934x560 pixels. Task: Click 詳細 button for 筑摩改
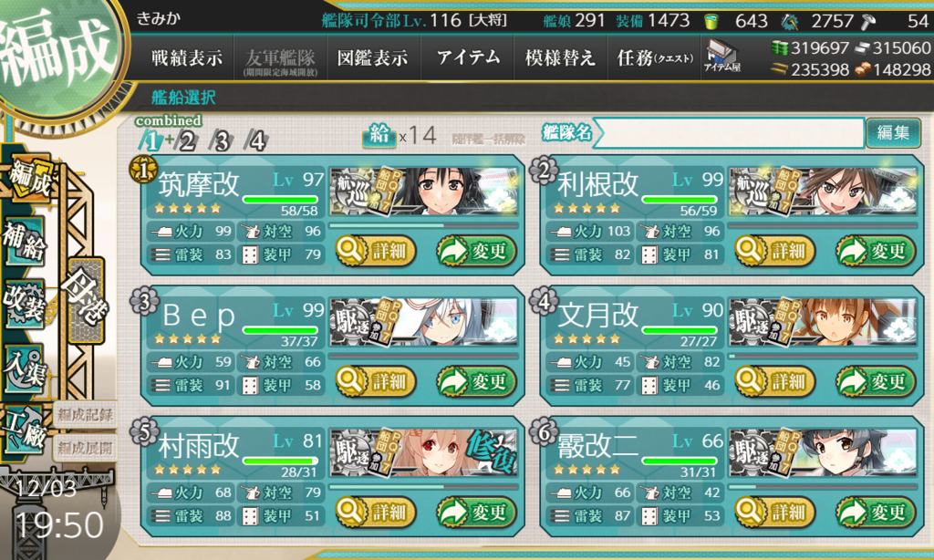click(375, 252)
